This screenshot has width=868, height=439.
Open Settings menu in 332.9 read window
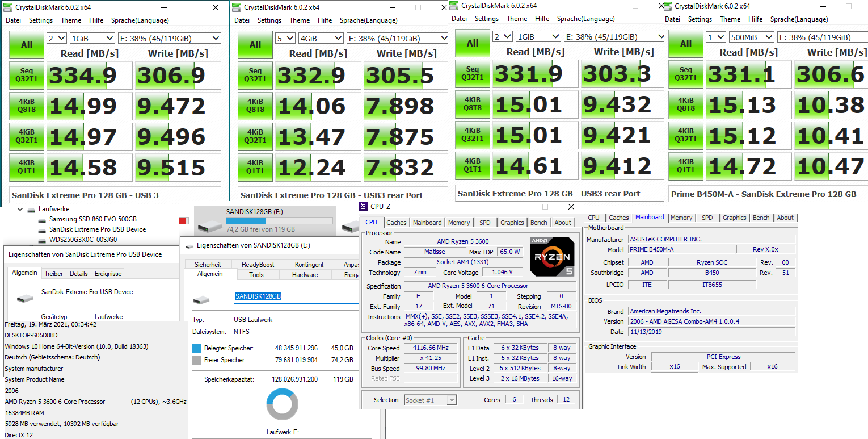269,20
